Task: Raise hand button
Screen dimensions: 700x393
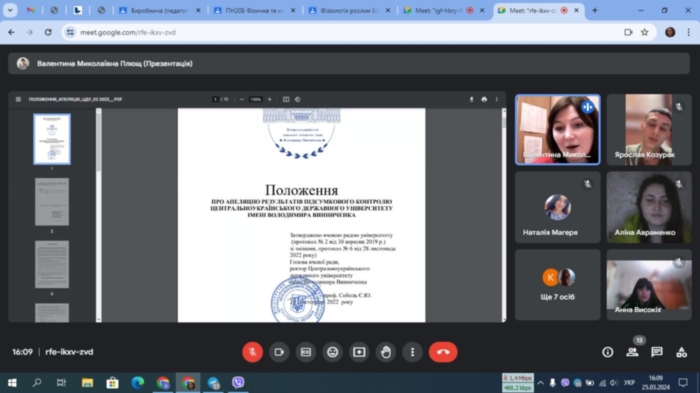Action: 386,352
